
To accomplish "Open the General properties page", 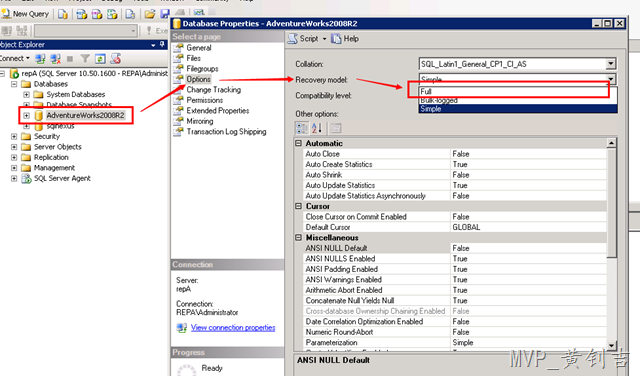I will tap(199, 48).
